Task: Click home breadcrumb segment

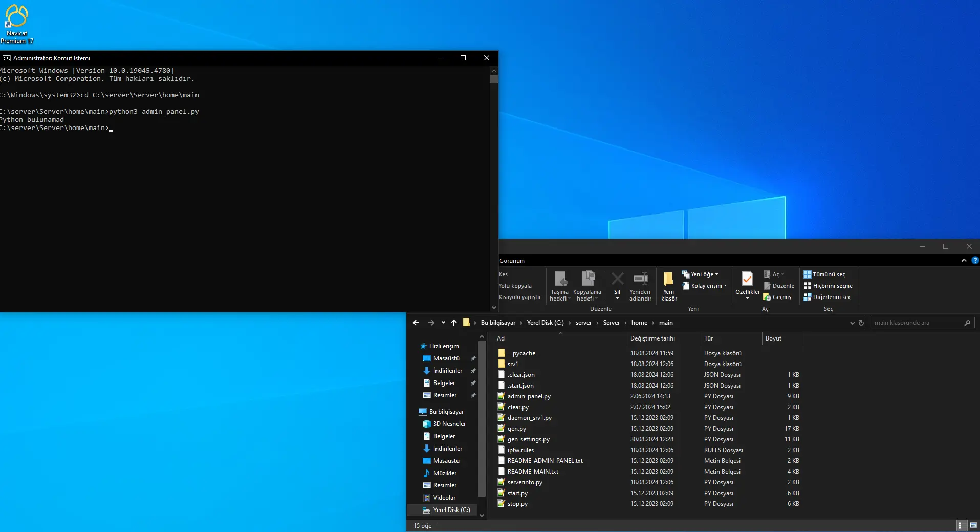Action: click(x=639, y=323)
